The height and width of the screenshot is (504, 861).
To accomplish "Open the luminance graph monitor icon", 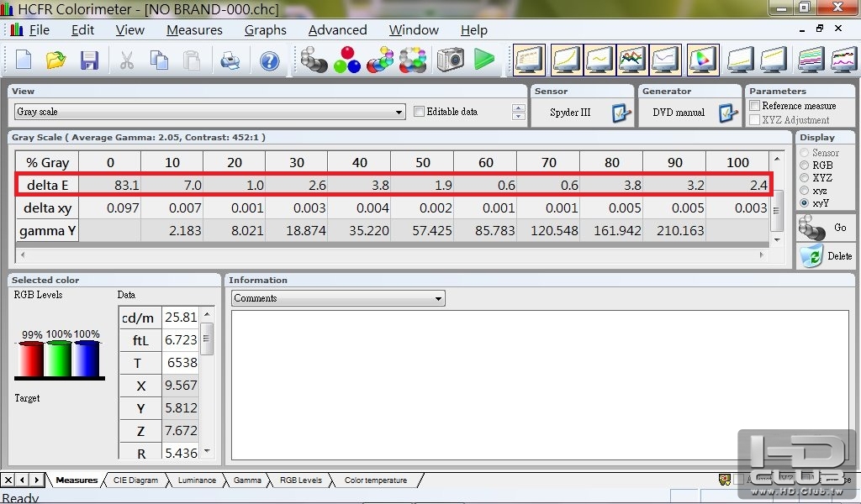I will point(567,60).
